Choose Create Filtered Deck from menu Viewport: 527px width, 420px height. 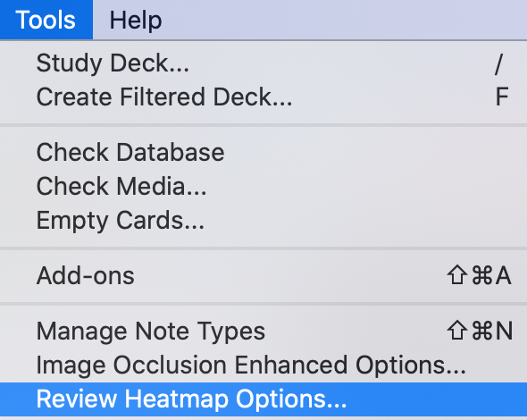263,97
